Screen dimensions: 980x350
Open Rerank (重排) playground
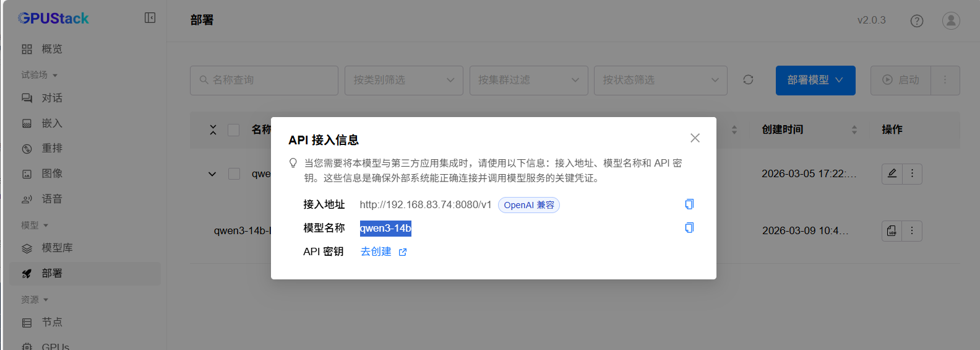85,148
